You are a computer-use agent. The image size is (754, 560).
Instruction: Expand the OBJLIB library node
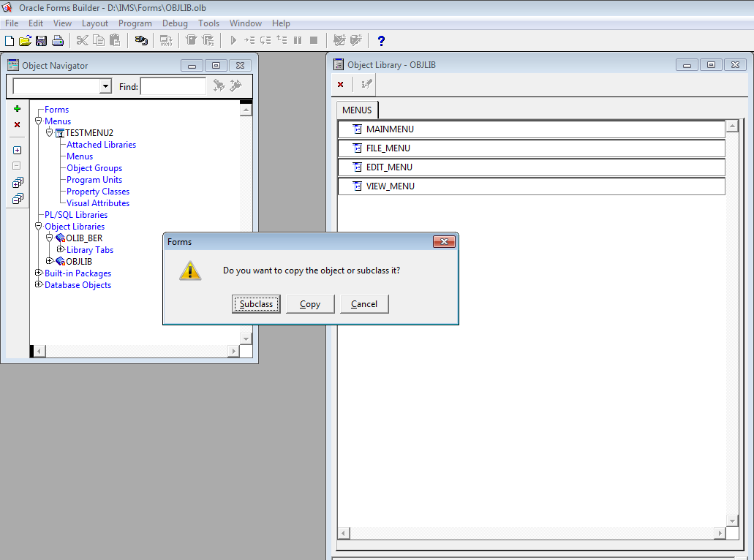[49, 260]
